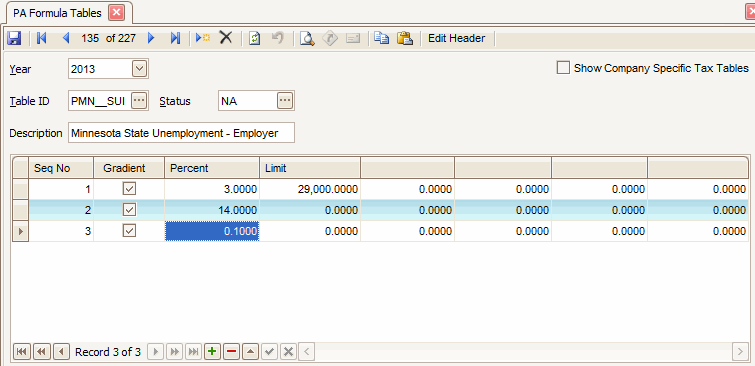Viewport: 755px width, 366px height.
Task: Save the record with the floppy disk icon
Action: 14,38
